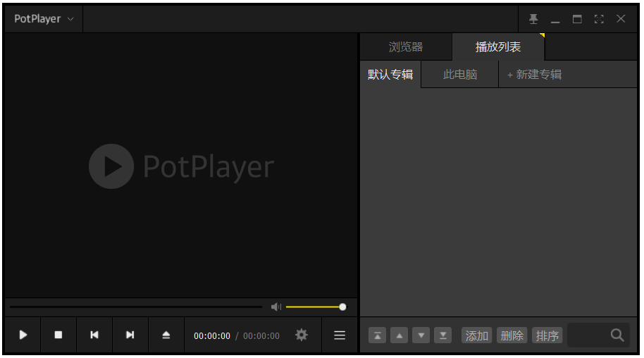Click the magnifier search icon
The width and height of the screenshot is (644, 358).
tap(617, 335)
